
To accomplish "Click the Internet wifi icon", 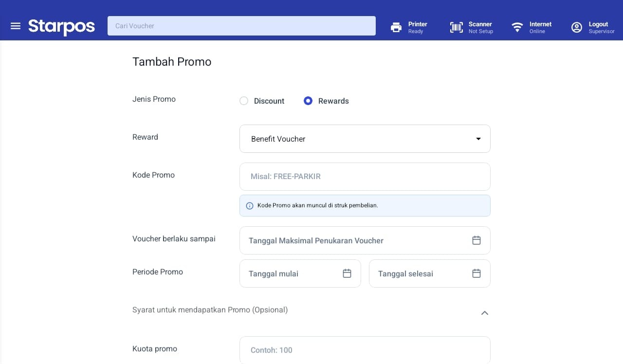I will tap(517, 27).
